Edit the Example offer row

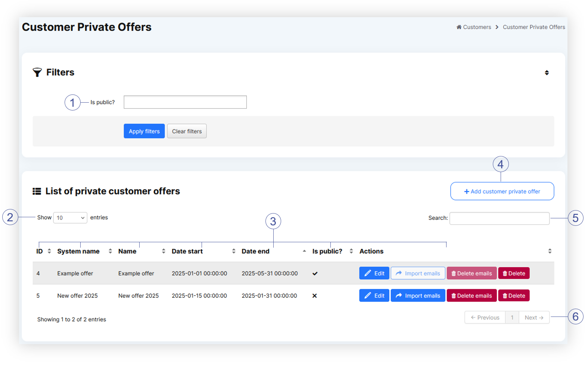(x=374, y=274)
